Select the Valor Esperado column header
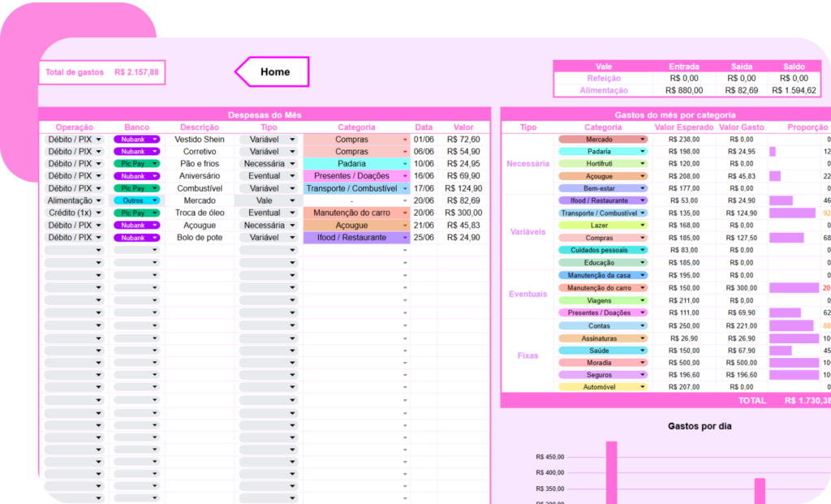This screenshot has width=831, height=504. pyautogui.click(x=683, y=127)
